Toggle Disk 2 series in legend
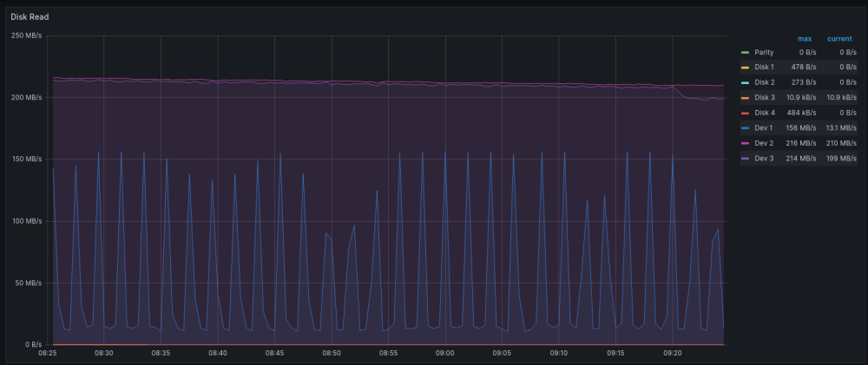Viewport: 868px width, 365px height. (x=765, y=82)
